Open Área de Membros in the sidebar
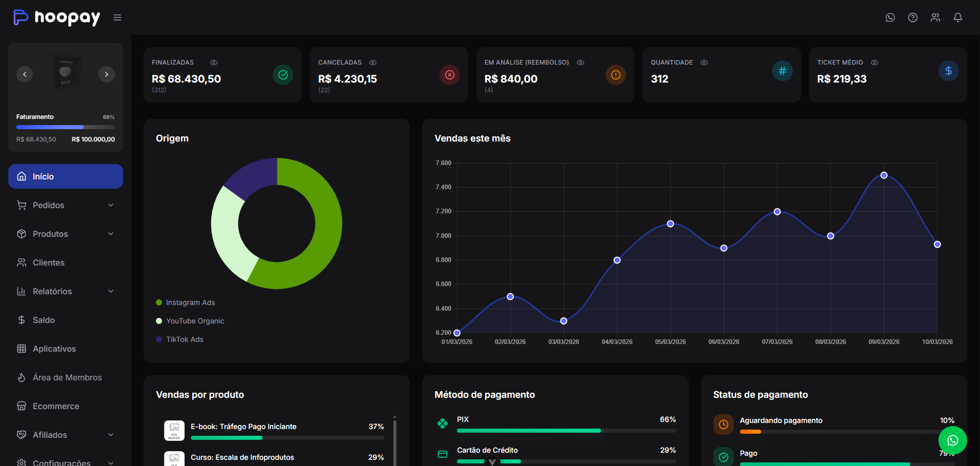The height and width of the screenshot is (466, 980). tap(66, 377)
